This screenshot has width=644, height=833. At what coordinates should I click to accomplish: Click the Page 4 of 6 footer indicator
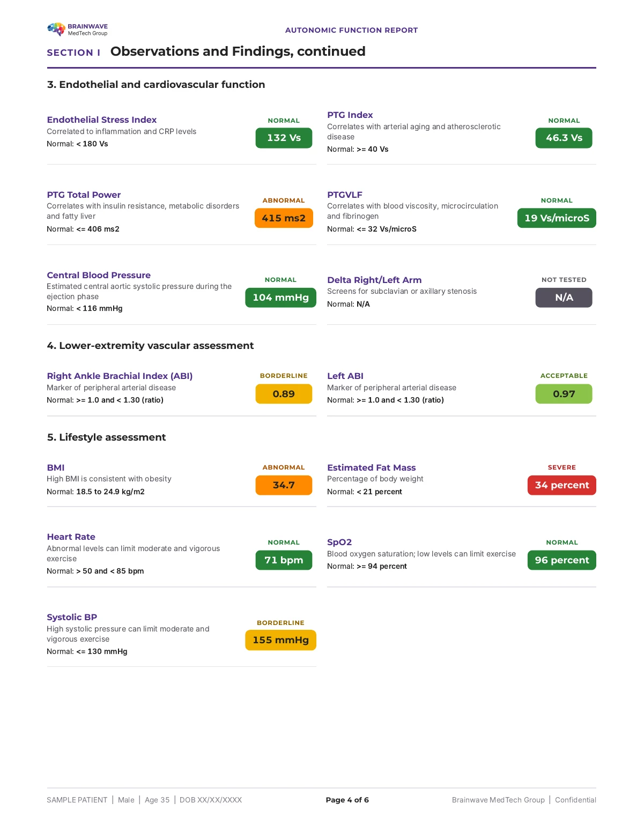pos(347,800)
